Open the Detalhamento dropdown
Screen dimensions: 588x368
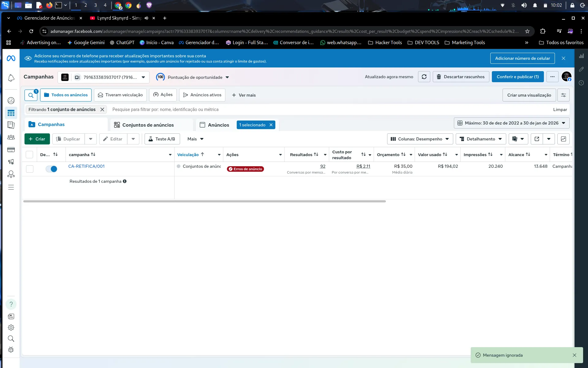(481, 139)
